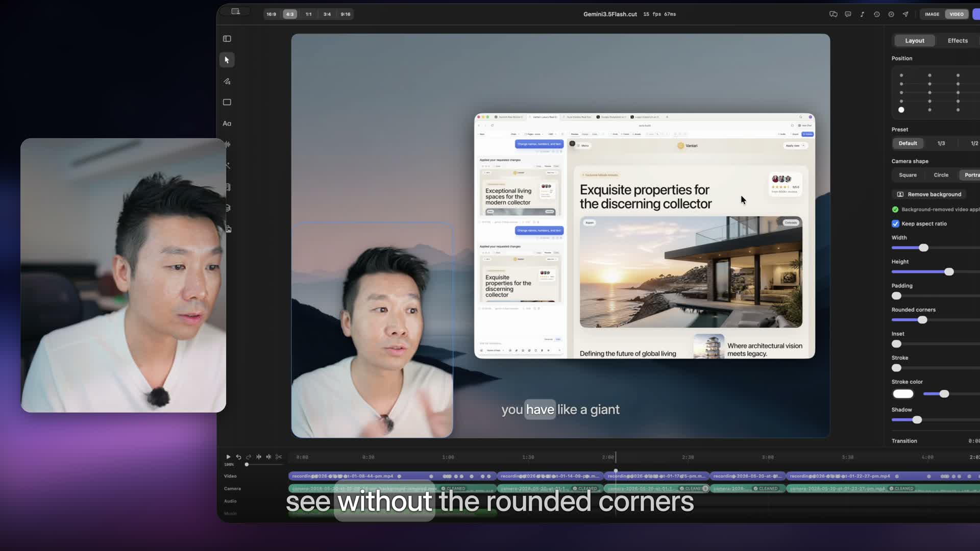Select the rectangle shape tool
Image resolution: width=980 pixels, height=551 pixels.
pos(227,102)
